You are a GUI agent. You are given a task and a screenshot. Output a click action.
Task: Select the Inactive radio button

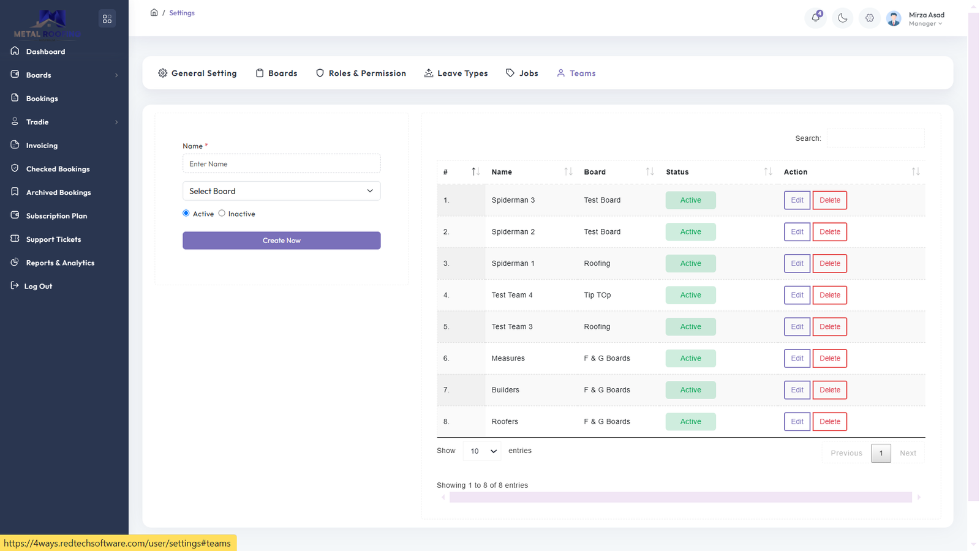click(222, 213)
